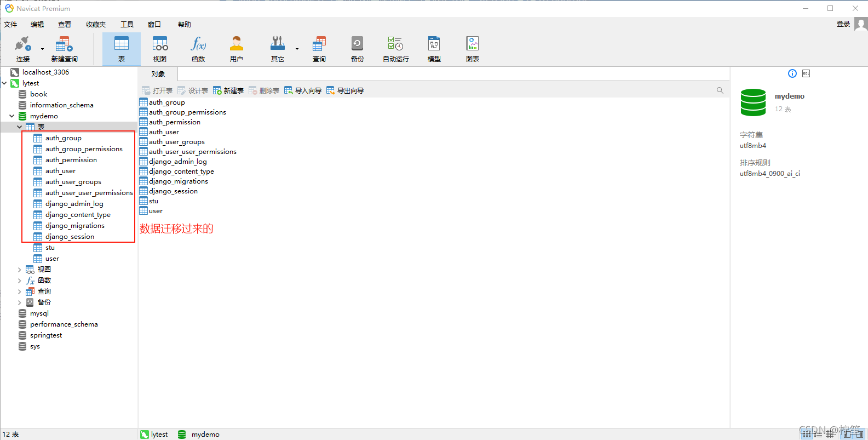The width and height of the screenshot is (868, 440).
Task: Click lytest in the status bar
Action: (x=154, y=435)
